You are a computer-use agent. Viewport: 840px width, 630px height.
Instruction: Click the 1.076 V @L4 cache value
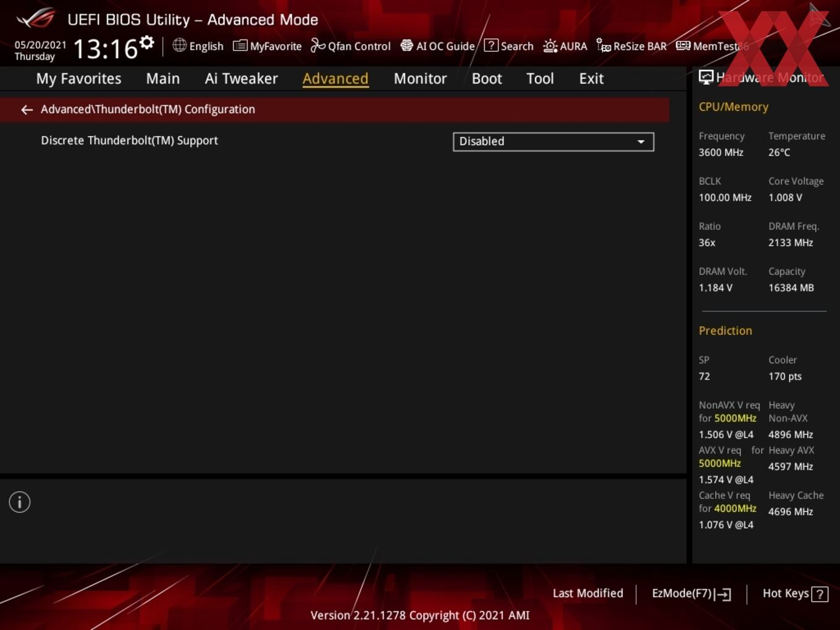(x=726, y=525)
